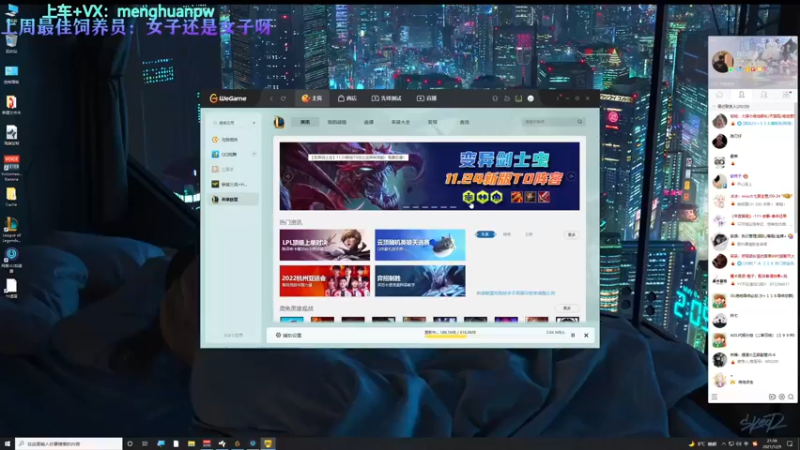Click the League of Legends logo icon
The width and height of the screenshot is (800, 450).
[279, 122]
